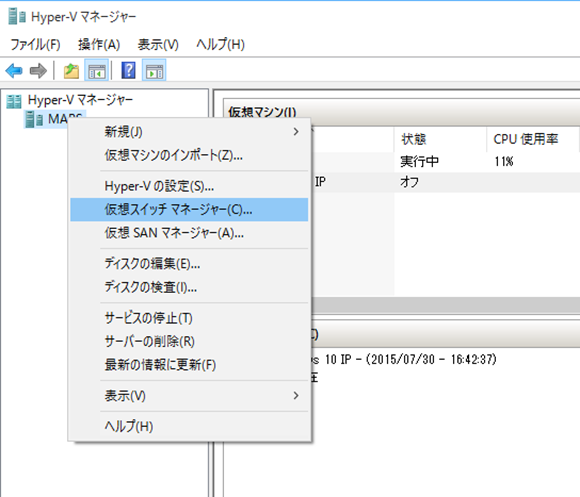
Task: Click the blue Back arrow icon
Action: click(14, 70)
